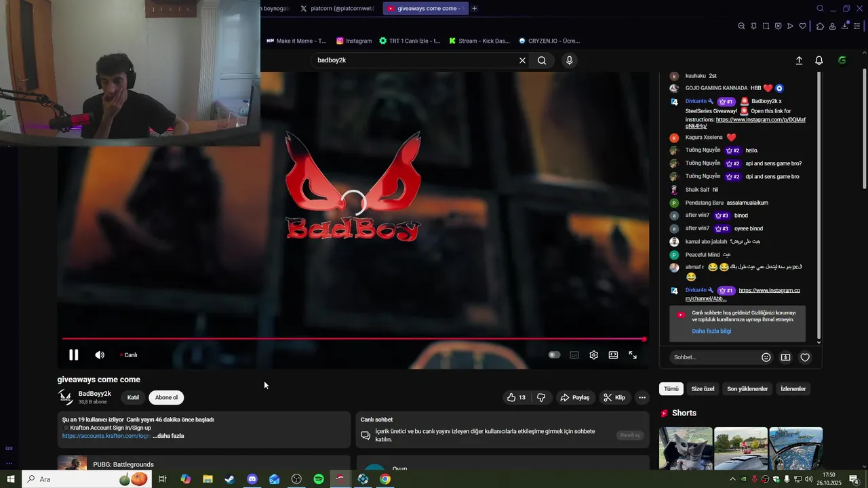Open browser downloads icon
This screenshot has width=868, height=488.
(x=845, y=26)
